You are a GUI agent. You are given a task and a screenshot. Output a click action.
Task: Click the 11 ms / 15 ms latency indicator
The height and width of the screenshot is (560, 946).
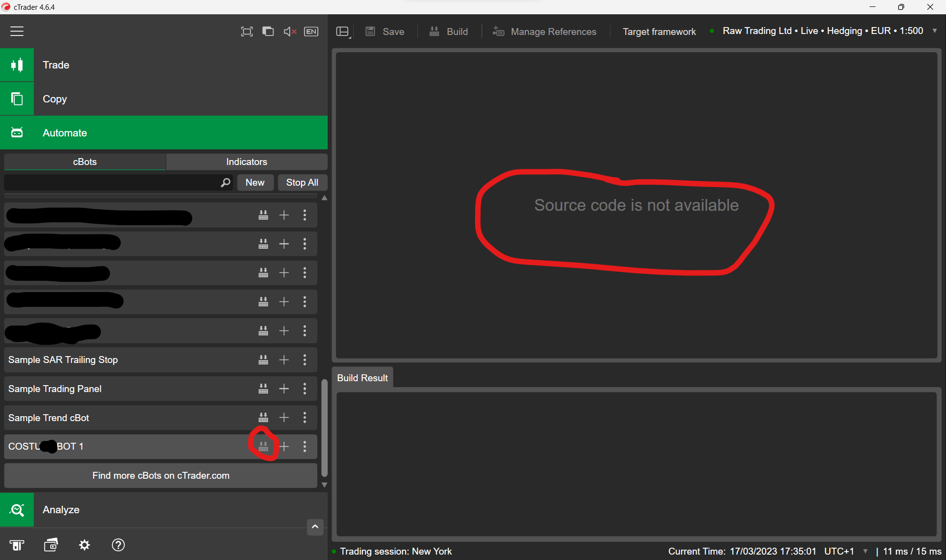coord(912,552)
